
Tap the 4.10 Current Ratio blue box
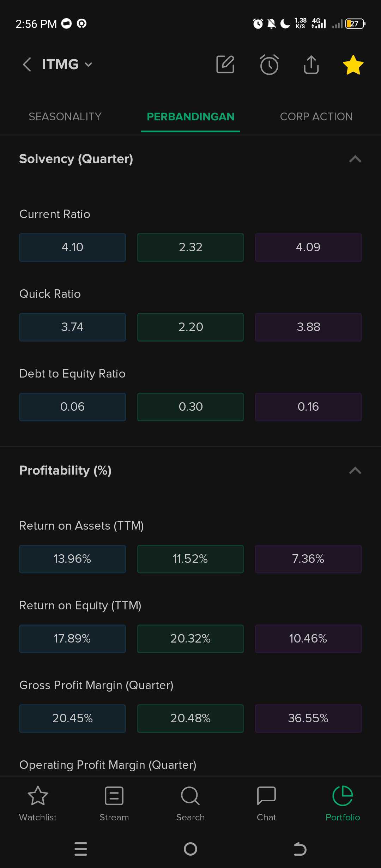coord(72,247)
